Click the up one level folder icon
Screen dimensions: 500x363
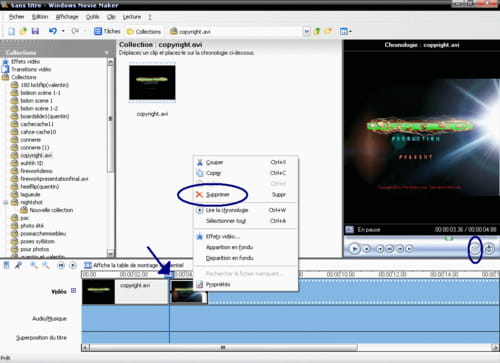[317, 31]
